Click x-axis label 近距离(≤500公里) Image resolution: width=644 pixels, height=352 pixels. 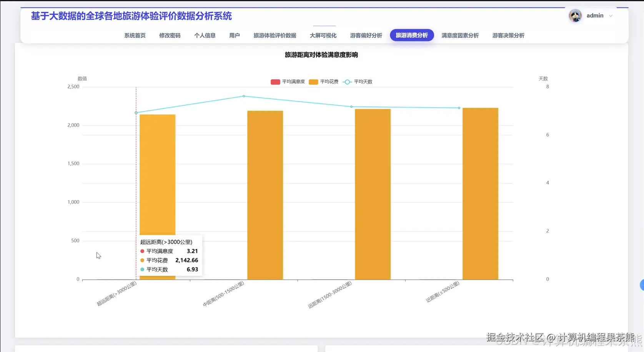pyautogui.click(x=443, y=292)
